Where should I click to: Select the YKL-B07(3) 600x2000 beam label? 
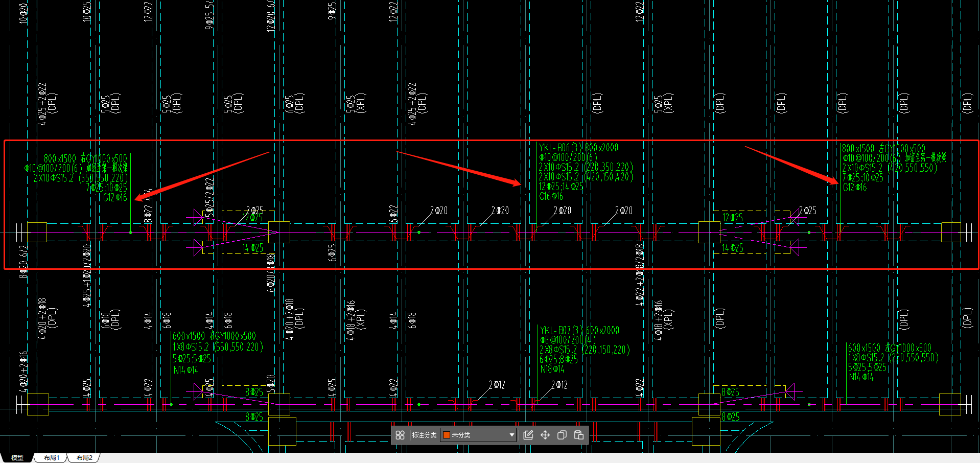(580, 331)
